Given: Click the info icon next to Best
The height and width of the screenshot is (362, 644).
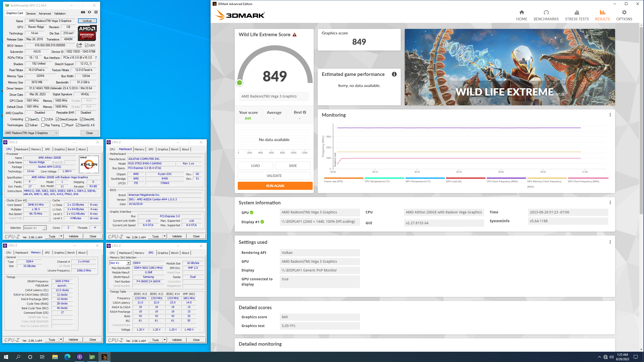Looking at the screenshot, I should [304, 112].
